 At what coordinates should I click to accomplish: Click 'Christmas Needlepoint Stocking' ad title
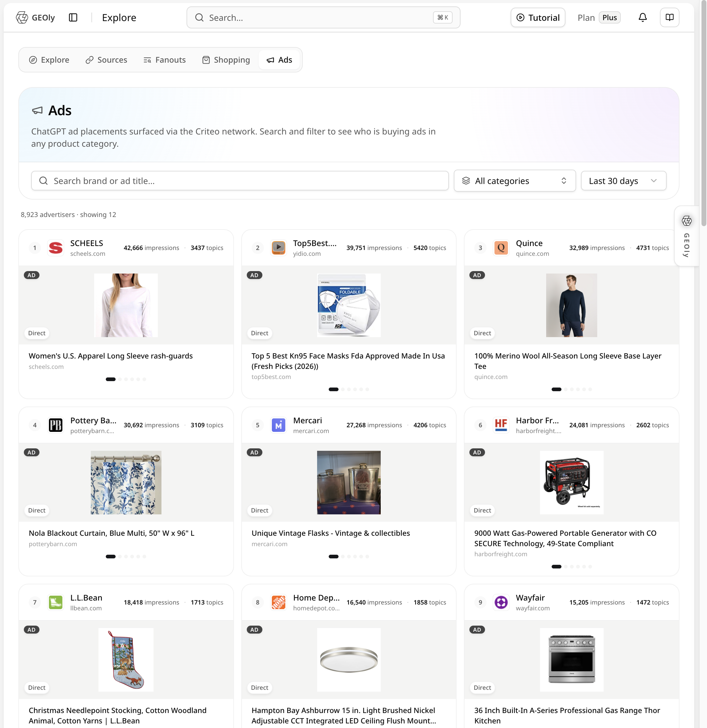coord(117,715)
